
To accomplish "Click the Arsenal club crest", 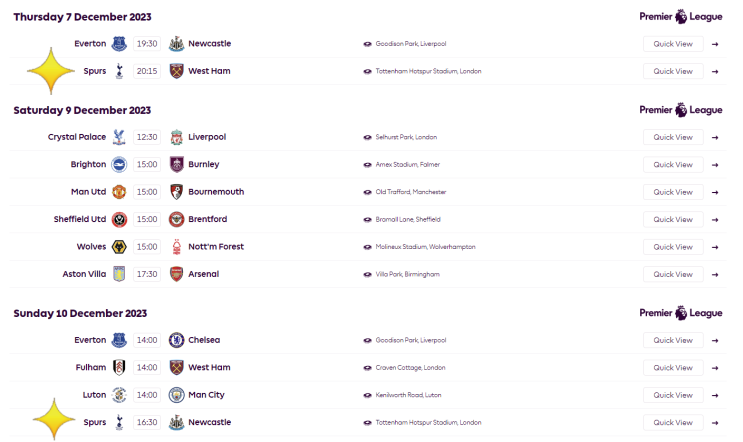I will pos(176,274).
